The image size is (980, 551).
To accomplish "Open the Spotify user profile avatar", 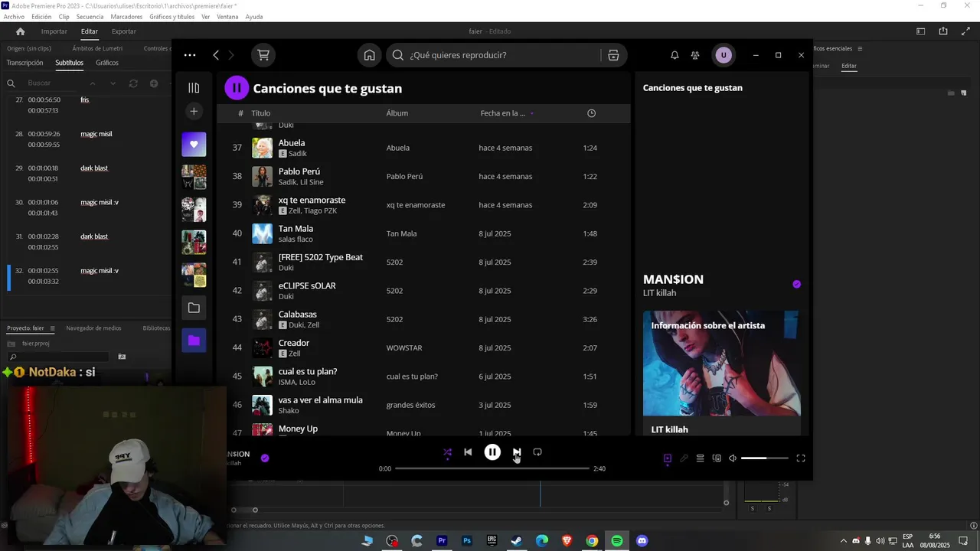I will coord(724,55).
